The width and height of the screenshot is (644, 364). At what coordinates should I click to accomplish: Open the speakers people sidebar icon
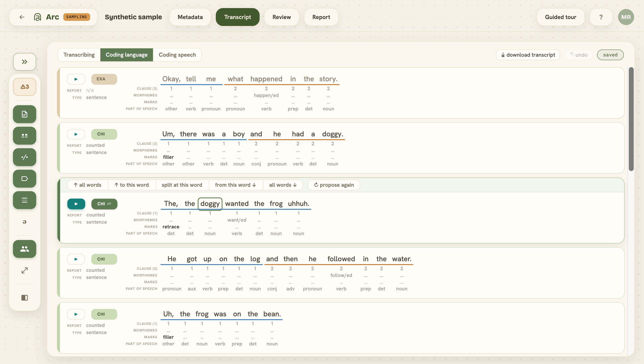tap(25, 249)
